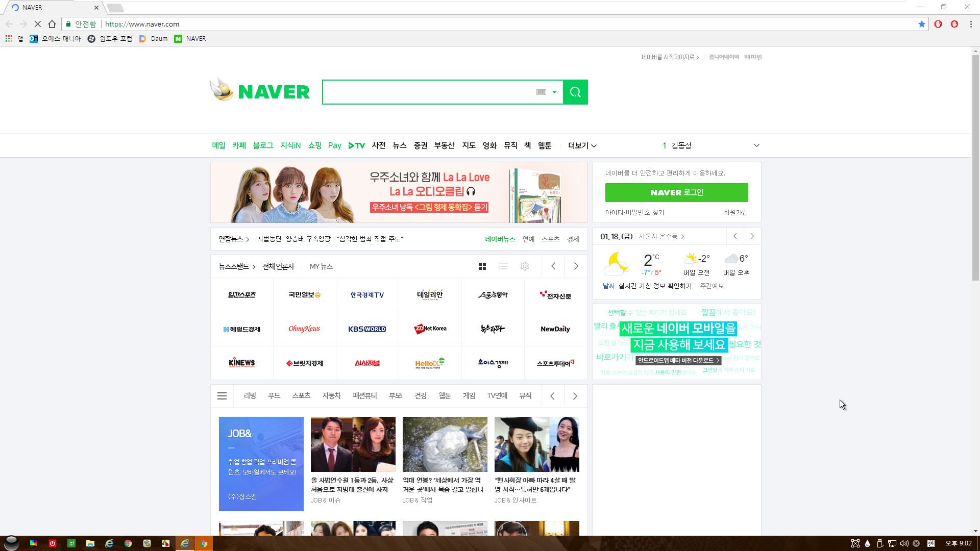Click the '사법농단' 양승태 headline
The width and height of the screenshot is (980, 551).
coord(329,239)
